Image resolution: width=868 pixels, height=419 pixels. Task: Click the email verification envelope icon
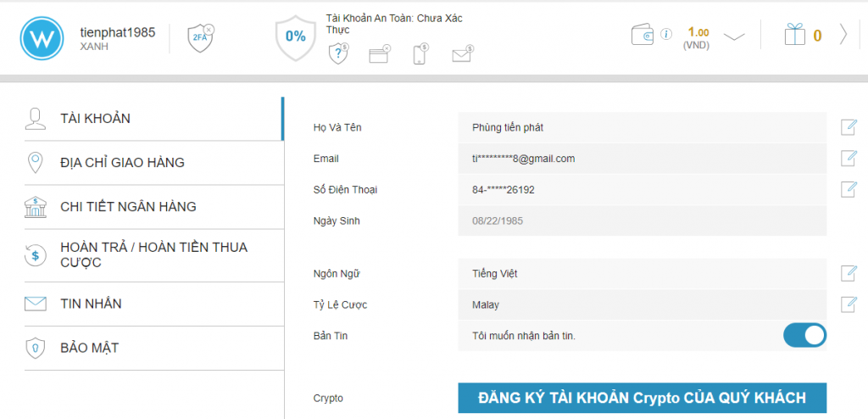click(462, 54)
